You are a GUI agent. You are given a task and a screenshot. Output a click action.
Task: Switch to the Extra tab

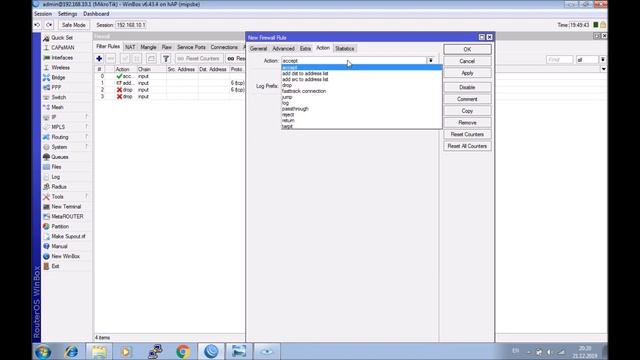(305, 49)
